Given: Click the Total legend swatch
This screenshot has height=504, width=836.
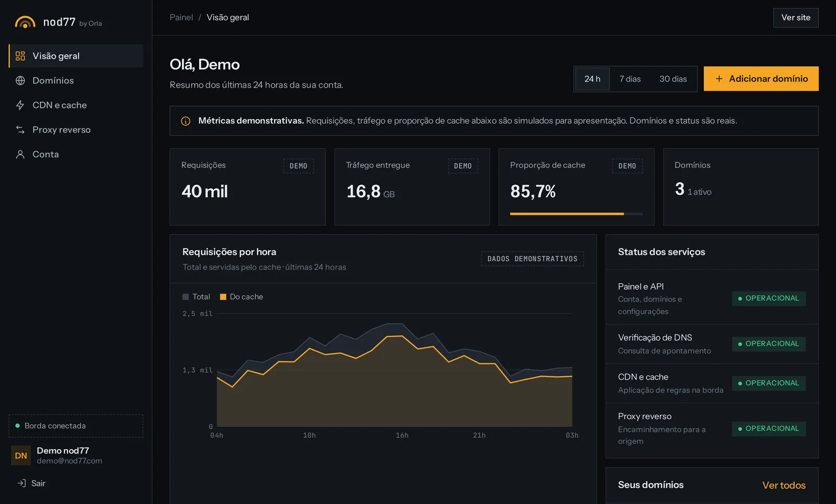Looking at the screenshot, I should tap(185, 297).
